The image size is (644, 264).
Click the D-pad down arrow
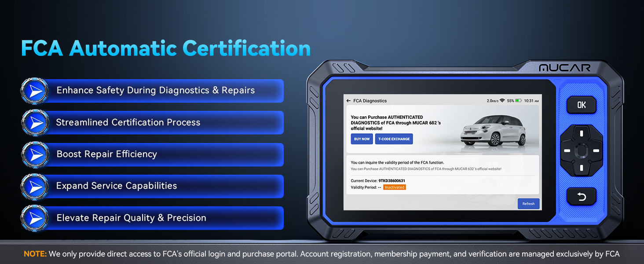click(x=582, y=168)
